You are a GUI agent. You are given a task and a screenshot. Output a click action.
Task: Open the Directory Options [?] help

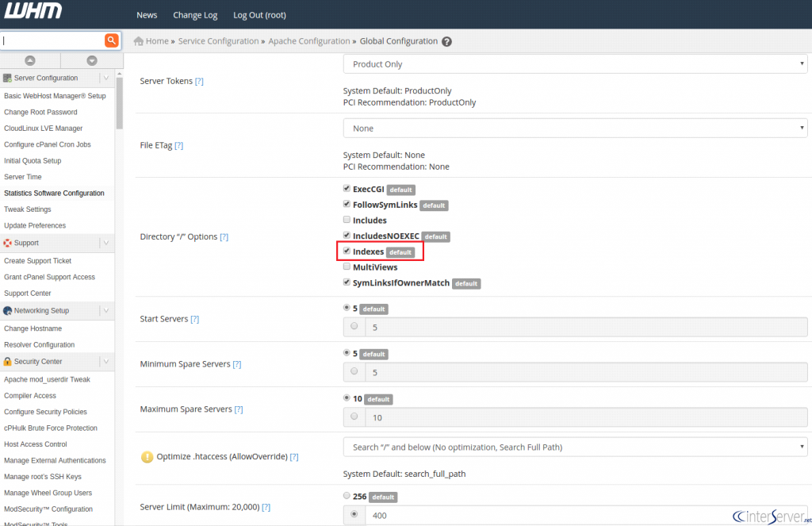point(224,236)
